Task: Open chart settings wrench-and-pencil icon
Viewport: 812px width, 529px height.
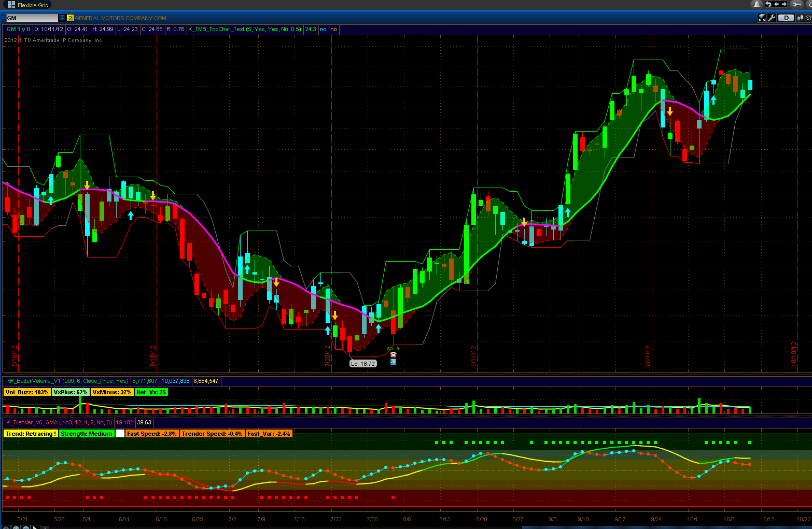Action: click(x=772, y=18)
